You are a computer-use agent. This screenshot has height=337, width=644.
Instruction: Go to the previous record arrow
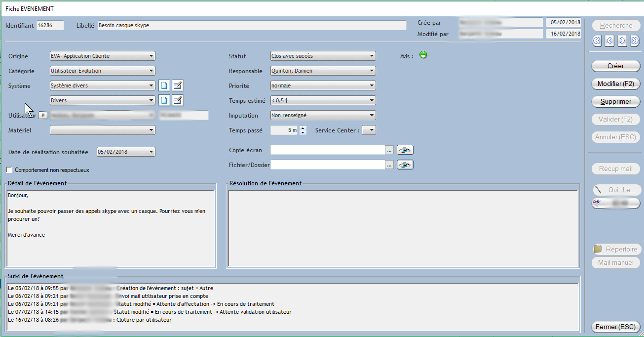[x=609, y=41]
